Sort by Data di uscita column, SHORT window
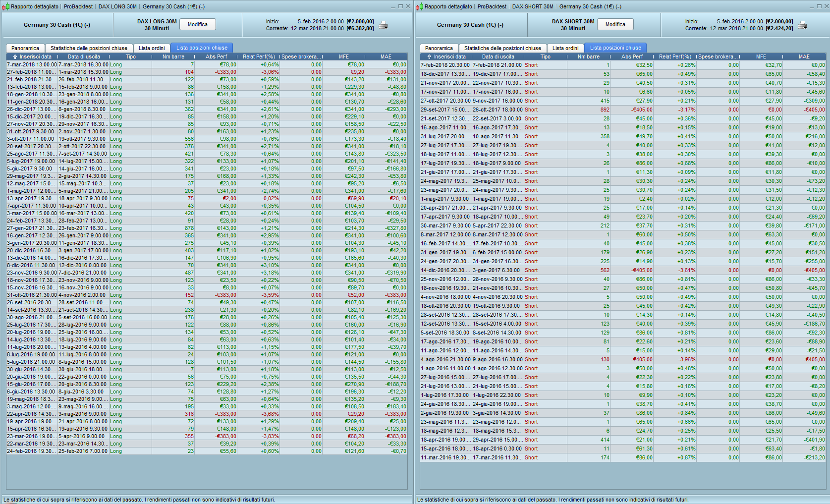The height and width of the screenshot is (504, 830). [498, 57]
